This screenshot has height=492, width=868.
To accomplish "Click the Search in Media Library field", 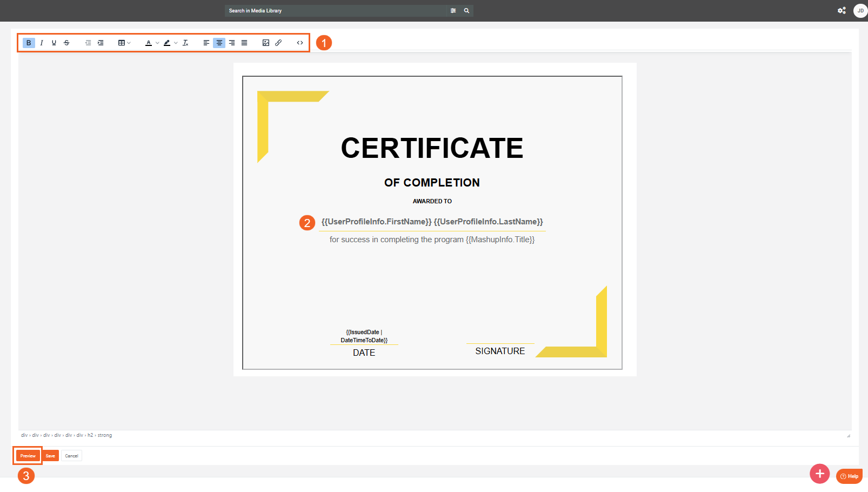I will pos(335,11).
